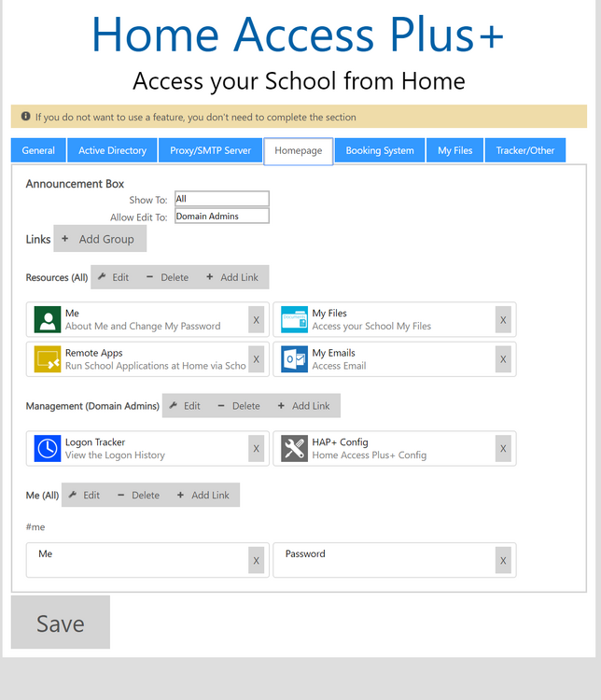The height and width of the screenshot is (700, 601).
Task: Remove the Remote Apps link with X
Action: (x=257, y=359)
